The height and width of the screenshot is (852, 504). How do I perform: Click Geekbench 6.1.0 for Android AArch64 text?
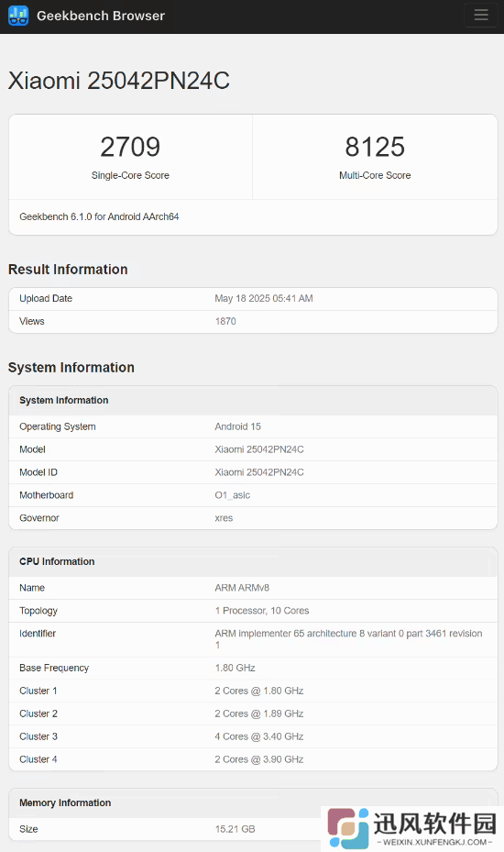click(99, 216)
